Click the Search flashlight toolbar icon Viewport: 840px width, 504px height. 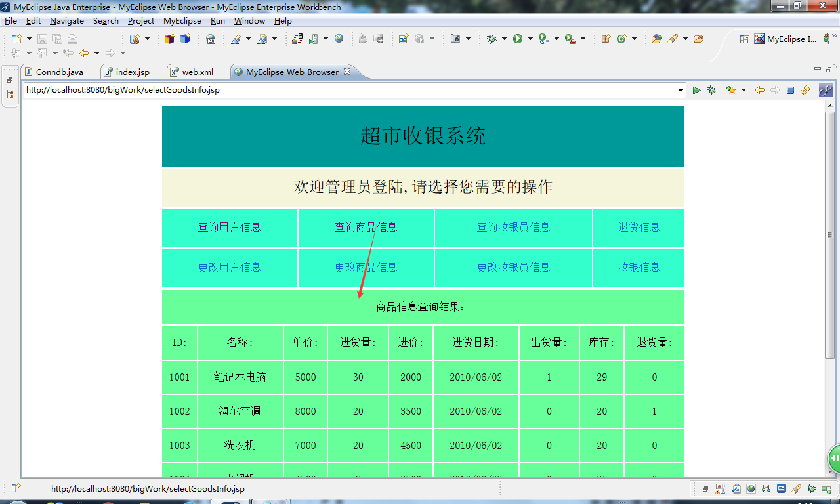click(x=673, y=39)
